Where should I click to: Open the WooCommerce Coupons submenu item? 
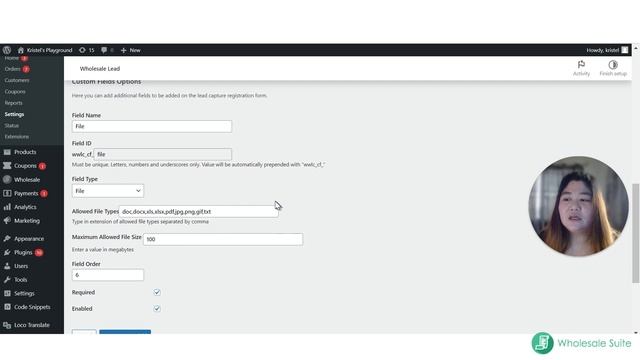coord(15,92)
